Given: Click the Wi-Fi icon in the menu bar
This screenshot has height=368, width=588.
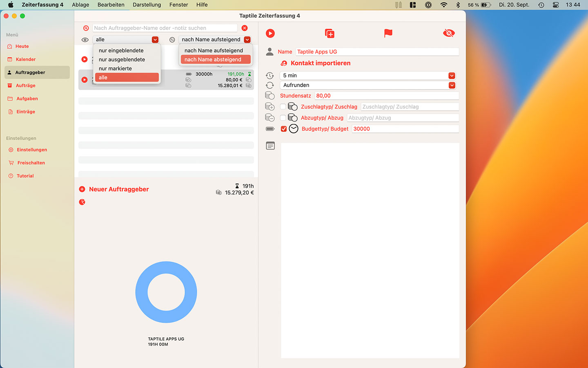Looking at the screenshot, I should (443, 5).
